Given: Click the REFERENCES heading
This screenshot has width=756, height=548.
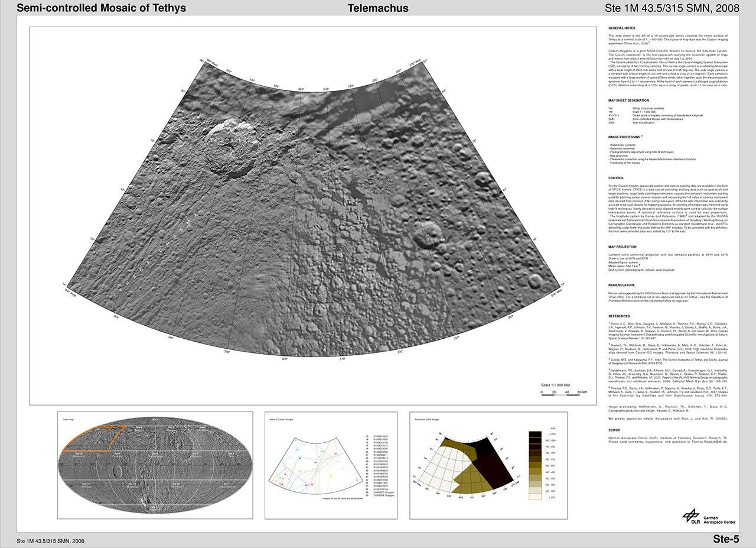Looking at the screenshot, I should point(619,316).
